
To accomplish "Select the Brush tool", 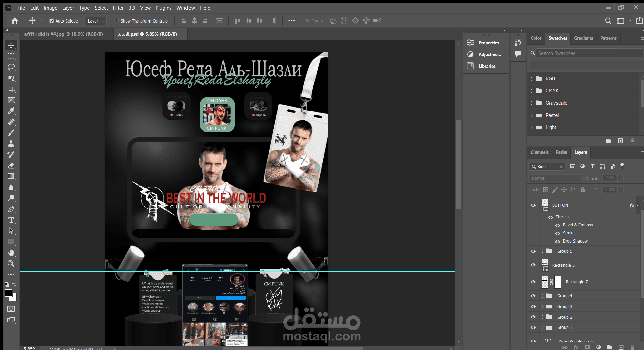I will click(x=11, y=133).
